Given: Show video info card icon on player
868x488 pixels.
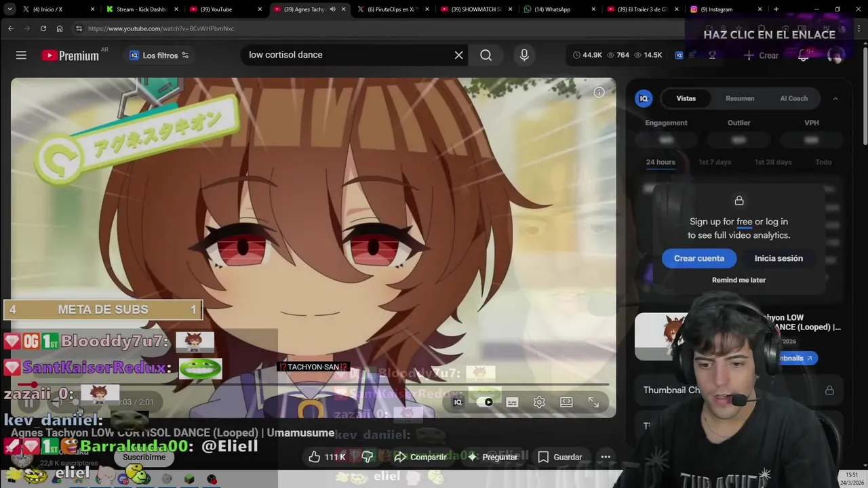Looking at the screenshot, I should (x=599, y=92).
